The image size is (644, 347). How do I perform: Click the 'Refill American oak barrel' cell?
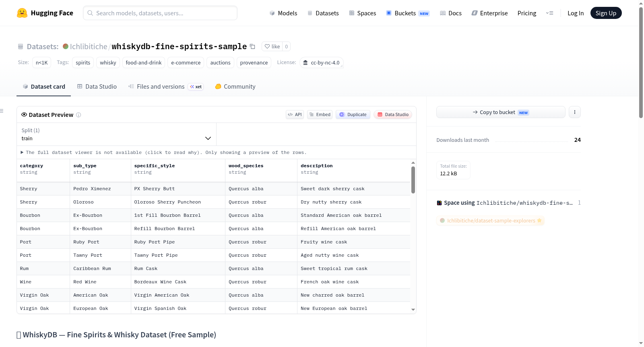coord(354,229)
